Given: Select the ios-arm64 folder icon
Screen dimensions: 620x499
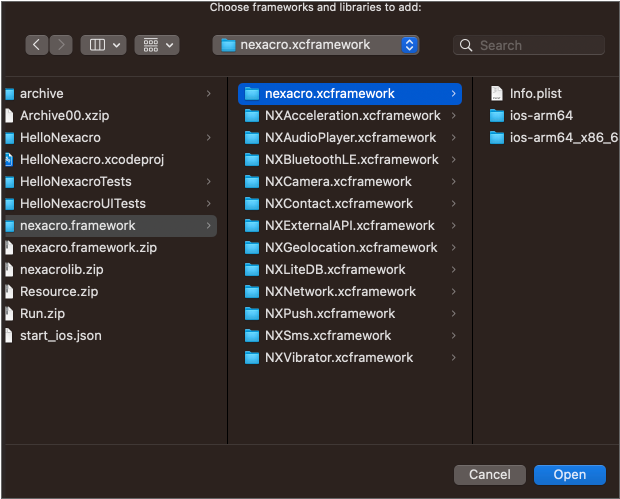Looking at the screenshot, I should pos(497,115).
